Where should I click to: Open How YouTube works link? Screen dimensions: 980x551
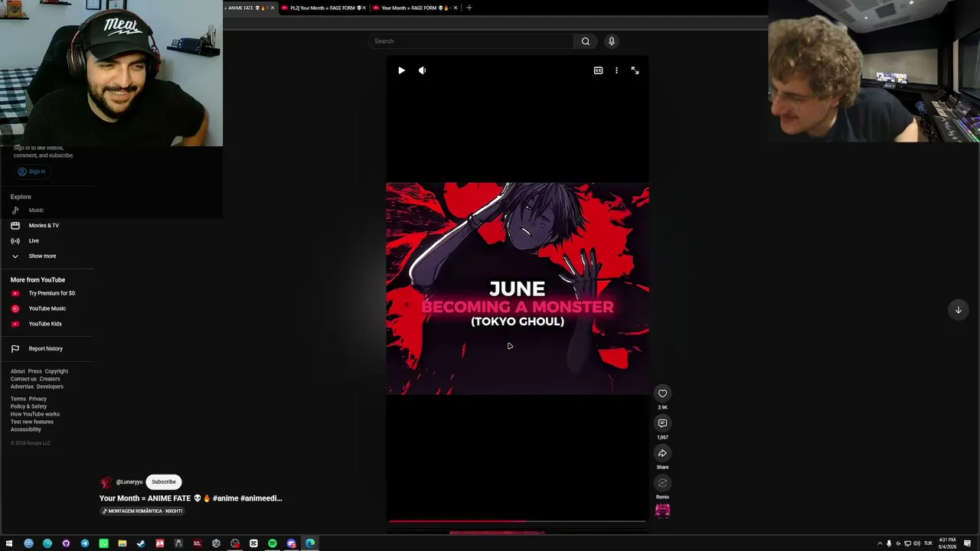point(35,414)
